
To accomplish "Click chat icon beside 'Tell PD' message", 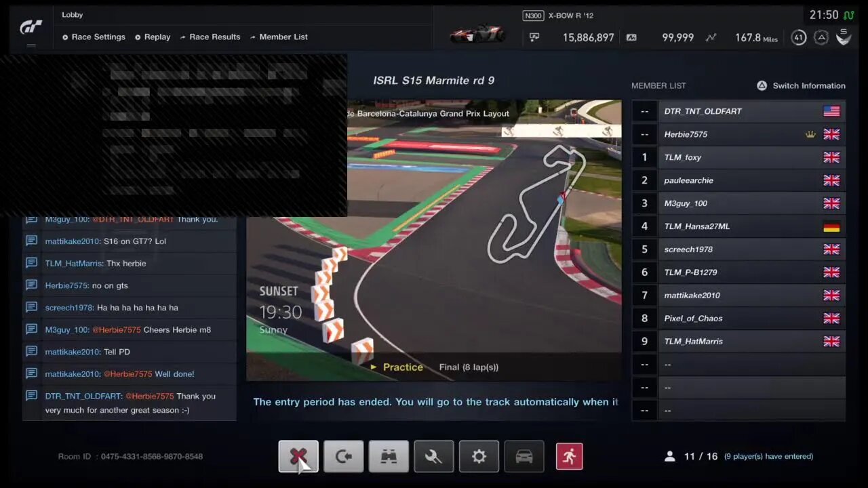I will click(x=31, y=351).
